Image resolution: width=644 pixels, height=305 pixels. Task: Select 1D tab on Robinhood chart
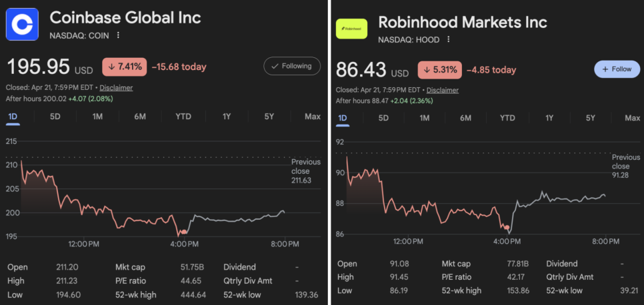click(x=343, y=118)
